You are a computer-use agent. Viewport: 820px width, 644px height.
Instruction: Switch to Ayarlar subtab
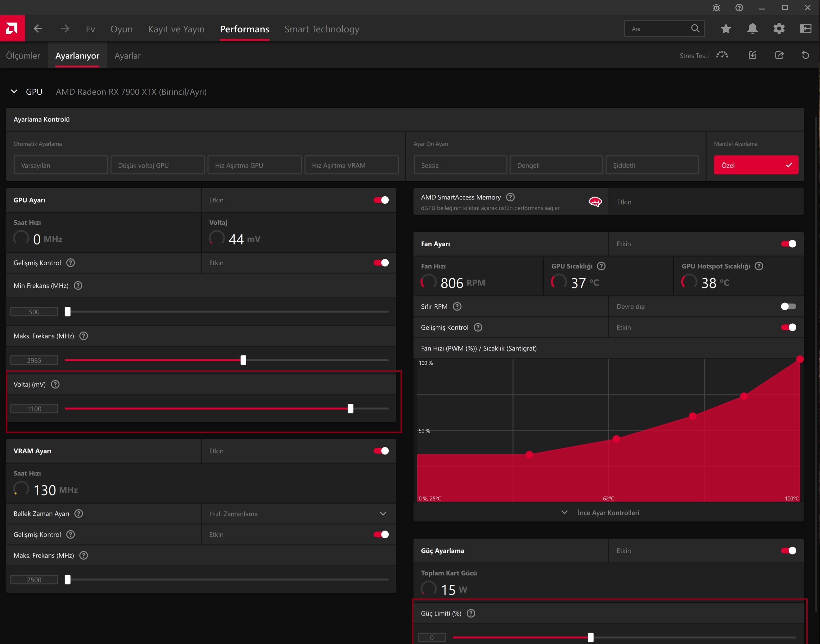(x=127, y=55)
